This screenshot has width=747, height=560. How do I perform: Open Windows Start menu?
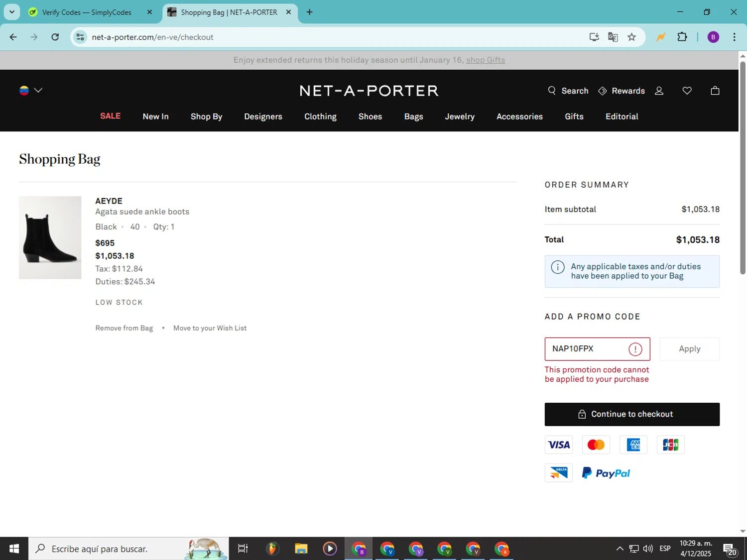click(x=14, y=549)
